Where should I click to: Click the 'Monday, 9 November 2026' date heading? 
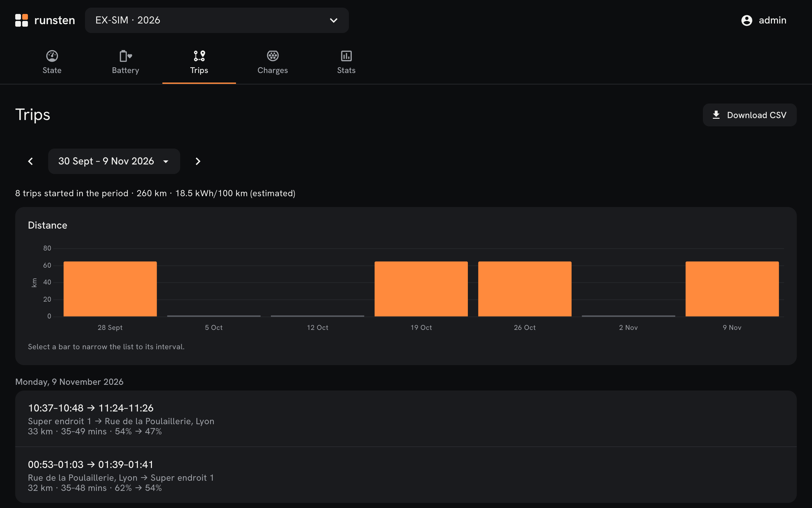tap(69, 382)
